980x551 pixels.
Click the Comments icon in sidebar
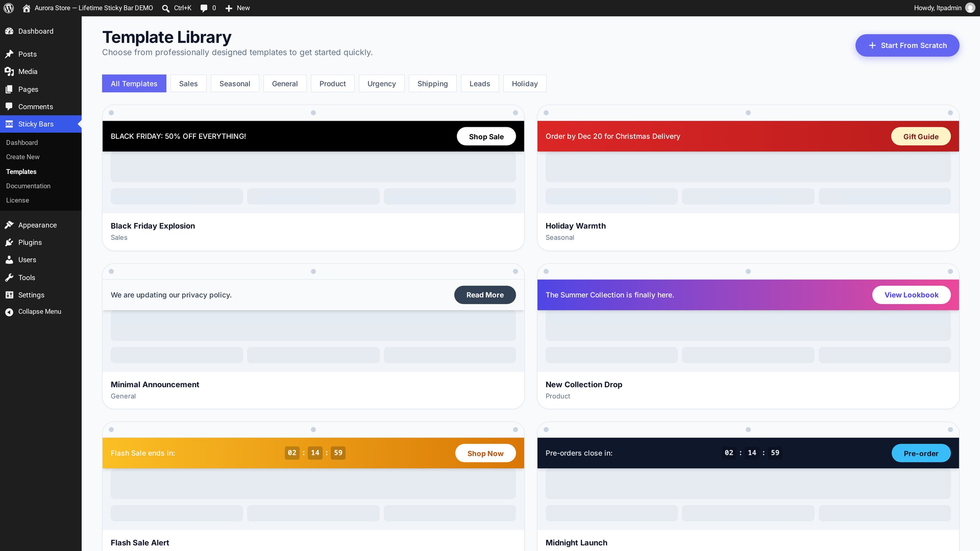tap(9, 106)
